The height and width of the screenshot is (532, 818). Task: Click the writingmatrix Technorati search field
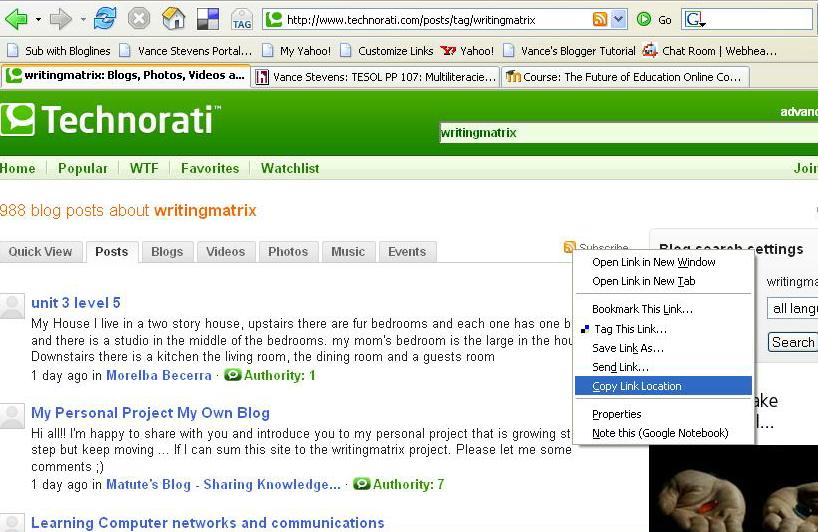coord(629,132)
